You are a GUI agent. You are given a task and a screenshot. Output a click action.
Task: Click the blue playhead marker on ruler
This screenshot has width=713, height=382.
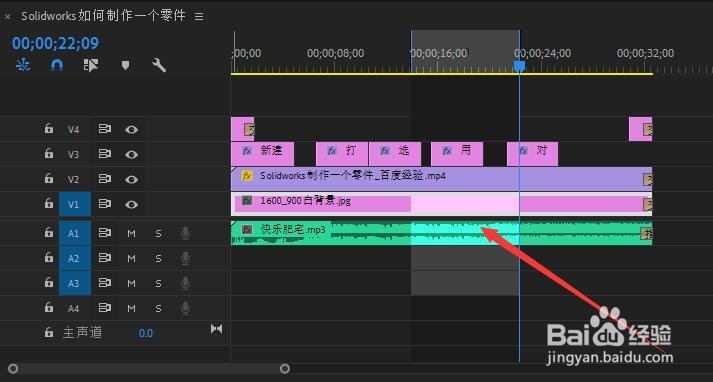coord(519,66)
